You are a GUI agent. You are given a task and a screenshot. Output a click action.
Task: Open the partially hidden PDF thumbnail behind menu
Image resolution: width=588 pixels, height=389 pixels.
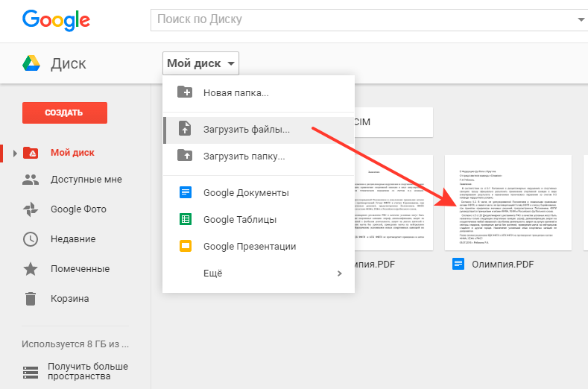(x=393, y=203)
